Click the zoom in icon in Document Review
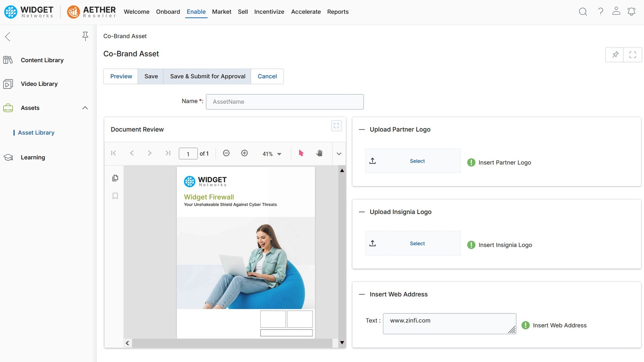The width and height of the screenshot is (644, 362). point(245,153)
